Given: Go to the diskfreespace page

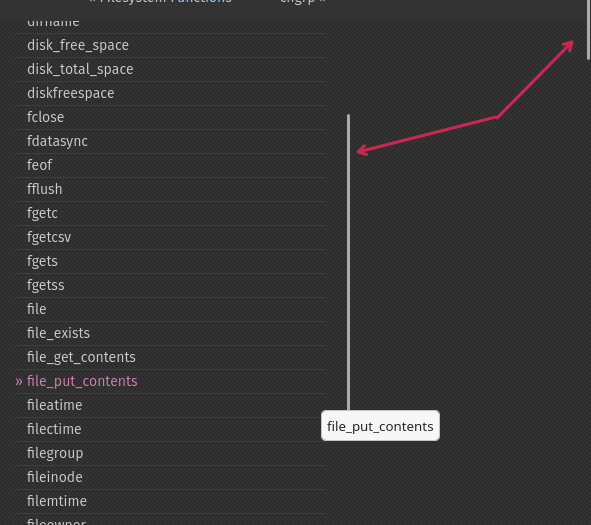Looking at the screenshot, I should coord(70,93).
